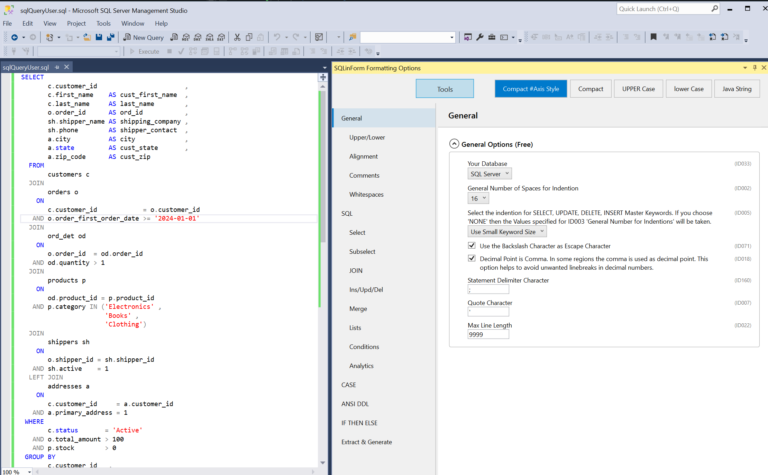Open the Window menu
Image resolution: width=768 pixels, height=475 pixels.
point(132,23)
